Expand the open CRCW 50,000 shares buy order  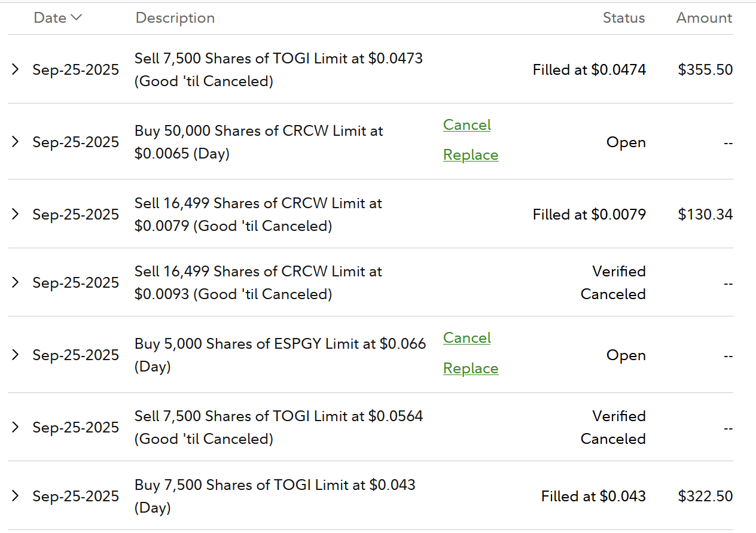[x=16, y=142]
